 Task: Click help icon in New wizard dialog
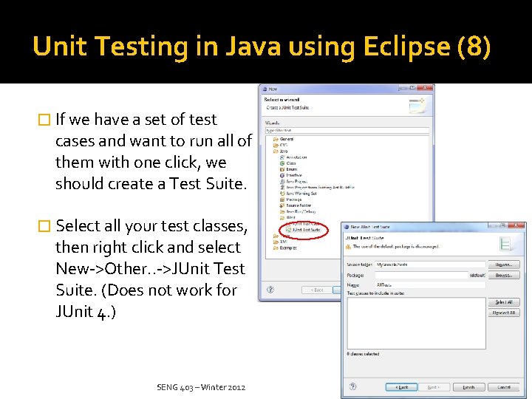(x=270, y=290)
